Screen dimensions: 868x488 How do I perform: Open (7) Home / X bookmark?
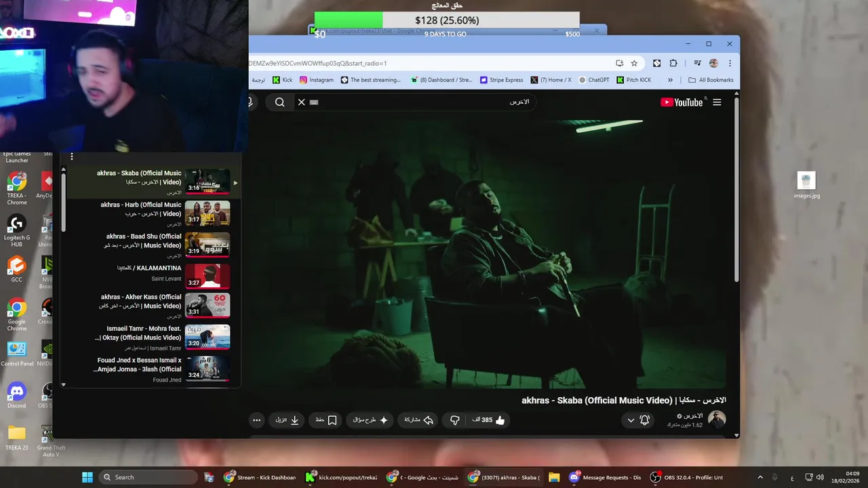point(551,80)
